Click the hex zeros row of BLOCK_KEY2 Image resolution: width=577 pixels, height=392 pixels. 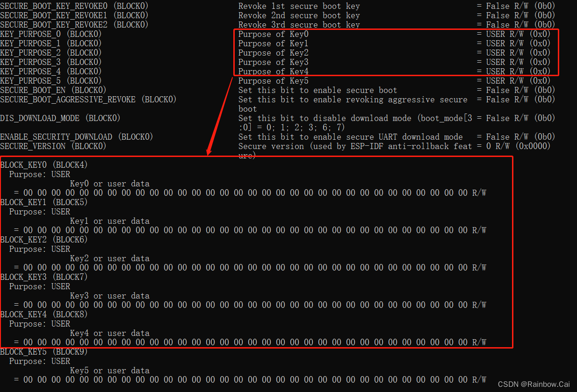point(250,268)
